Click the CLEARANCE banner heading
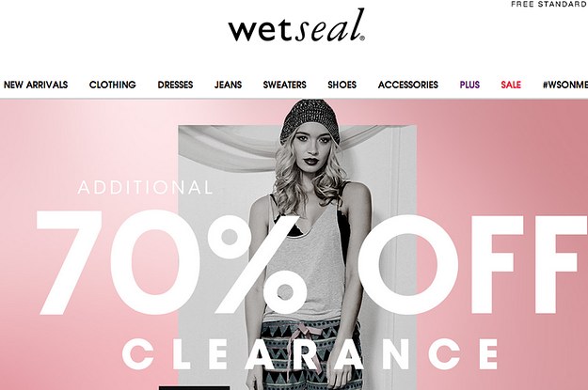Screen dimensions: 588x390 [x=310, y=353]
